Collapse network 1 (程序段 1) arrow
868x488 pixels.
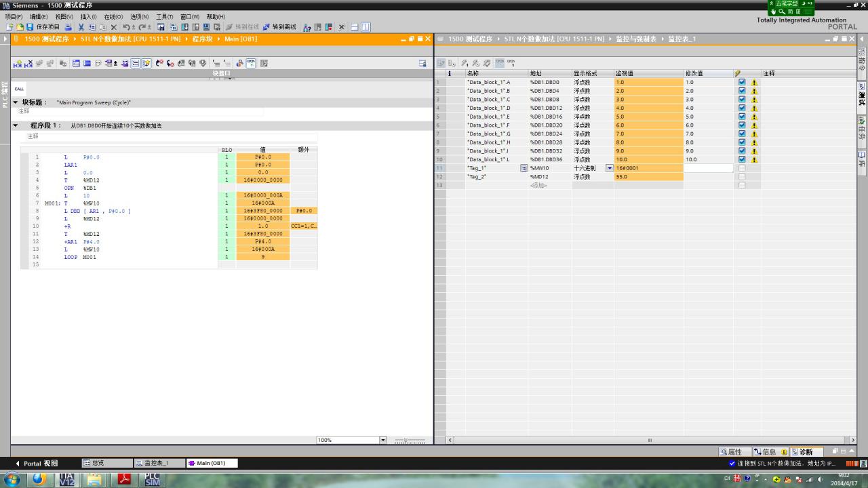pyautogui.click(x=16, y=125)
